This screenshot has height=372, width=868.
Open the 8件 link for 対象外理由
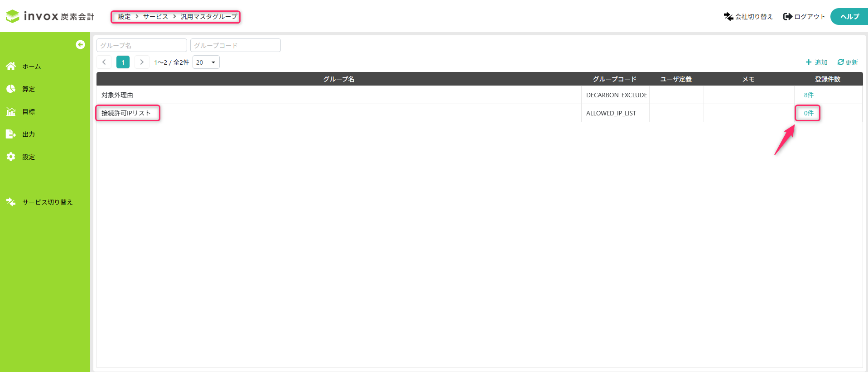click(x=808, y=95)
